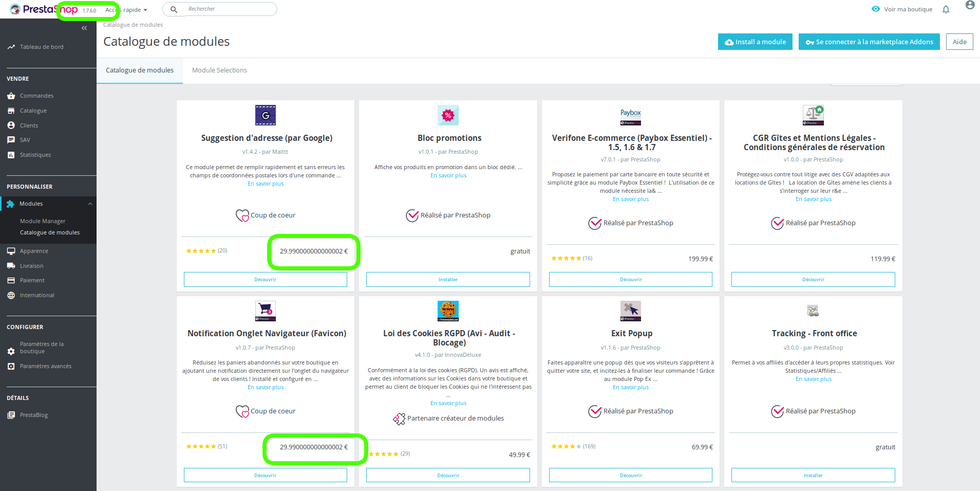Click En savoir plus under Loi des Cookies
This screenshot has height=491, width=980.
pos(448,403)
